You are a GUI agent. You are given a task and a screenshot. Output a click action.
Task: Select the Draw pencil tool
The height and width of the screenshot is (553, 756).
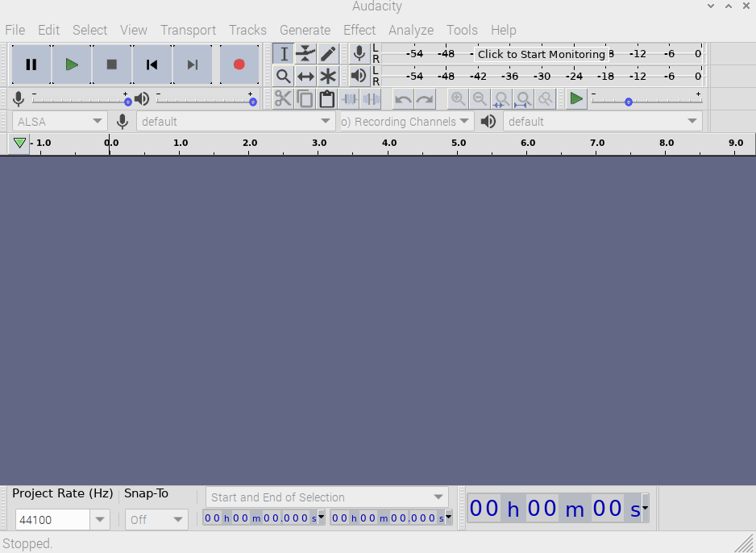coord(328,54)
